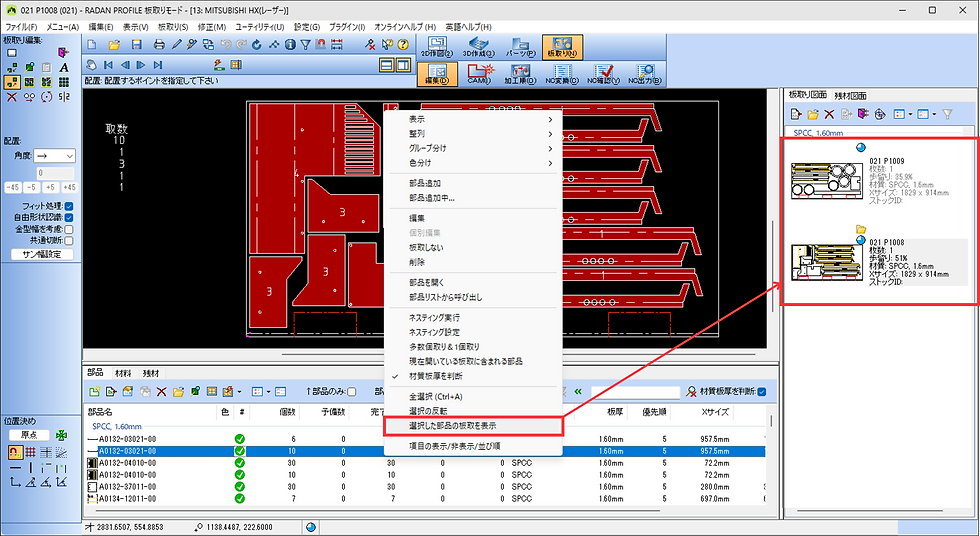Enable the 金型幅を考慮 checkbox
Screen dimensions: 980x536
tap(69, 229)
